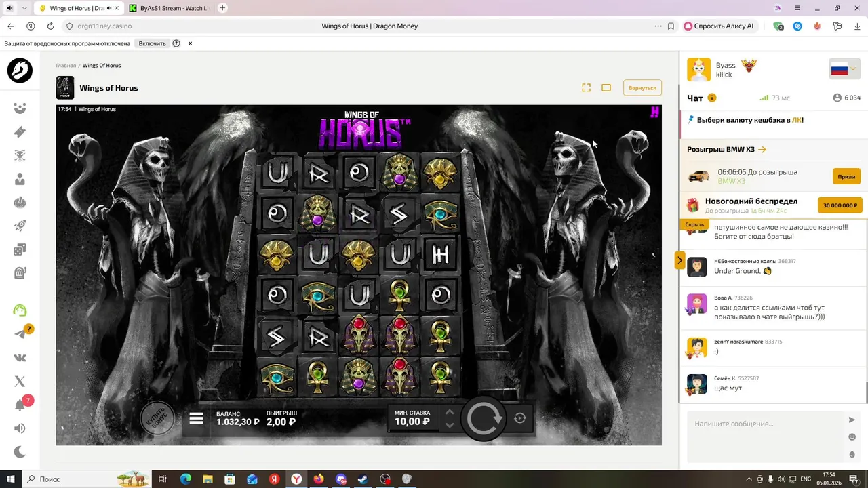Screen dimensions: 868x488
Task: Open Steam from the taskbar
Action: coord(363,479)
